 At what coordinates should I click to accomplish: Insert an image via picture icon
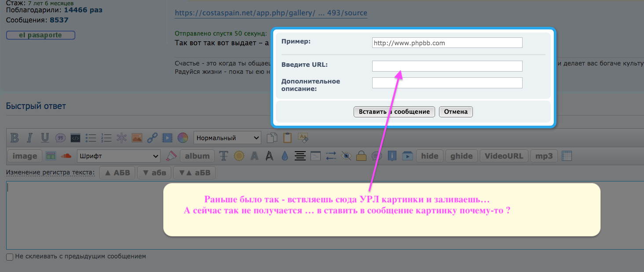coord(137,138)
